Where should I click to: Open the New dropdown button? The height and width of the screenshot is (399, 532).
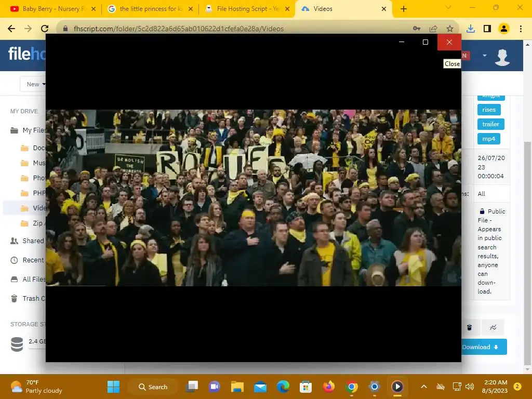pyautogui.click(x=33, y=84)
